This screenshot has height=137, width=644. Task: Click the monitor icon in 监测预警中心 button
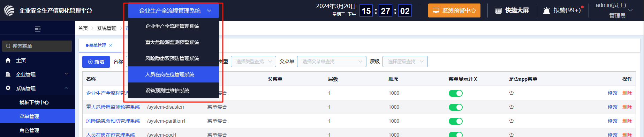click(436, 10)
